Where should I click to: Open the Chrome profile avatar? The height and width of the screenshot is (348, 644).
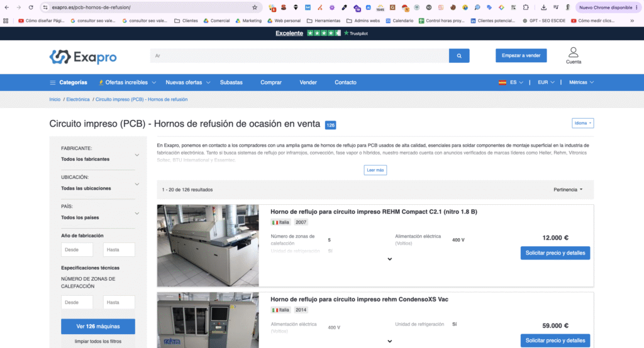(568, 8)
